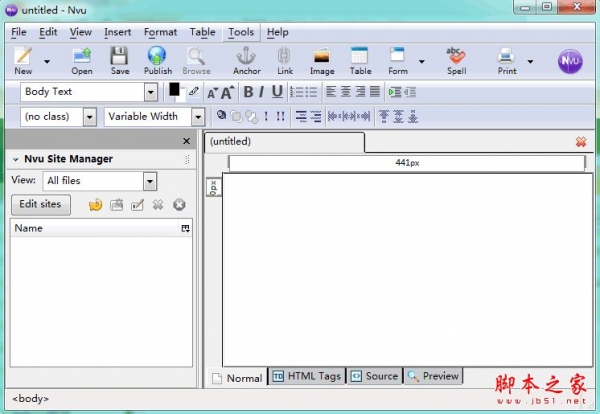Run Spell check

[x=456, y=60]
